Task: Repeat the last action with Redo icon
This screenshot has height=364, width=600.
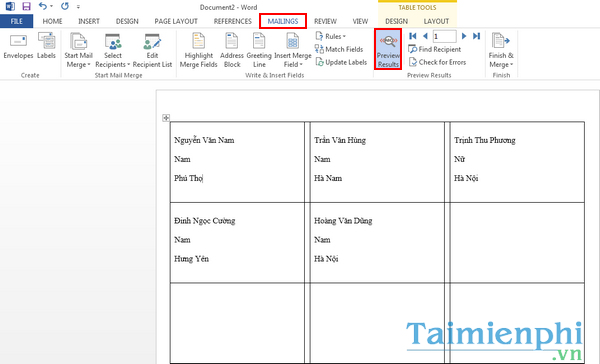Action: click(x=65, y=6)
